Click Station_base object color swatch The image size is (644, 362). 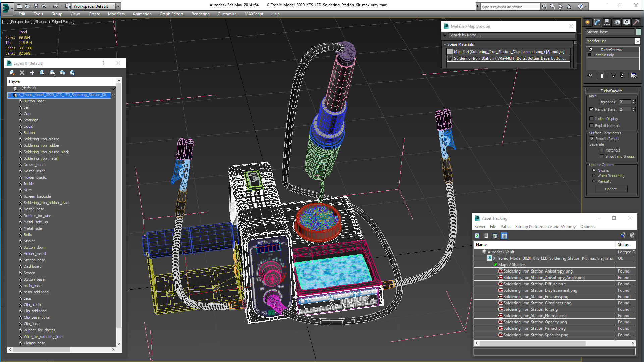639,32
